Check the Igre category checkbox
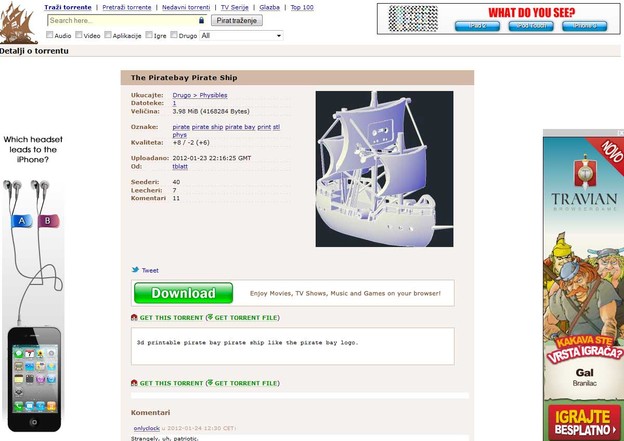The height and width of the screenshot is (441, 624). point(149,35)
